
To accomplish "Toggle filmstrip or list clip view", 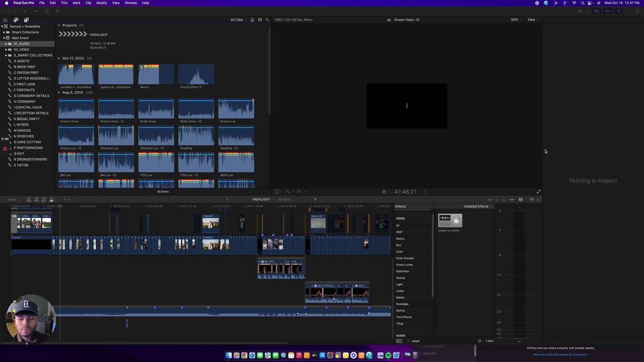I will point(252,20).
